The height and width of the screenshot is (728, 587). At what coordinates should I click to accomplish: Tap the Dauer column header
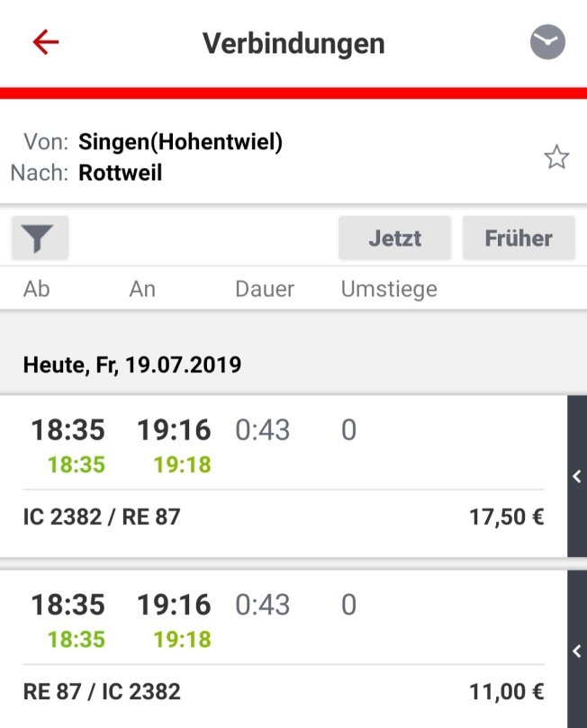[x=265, y=289]
